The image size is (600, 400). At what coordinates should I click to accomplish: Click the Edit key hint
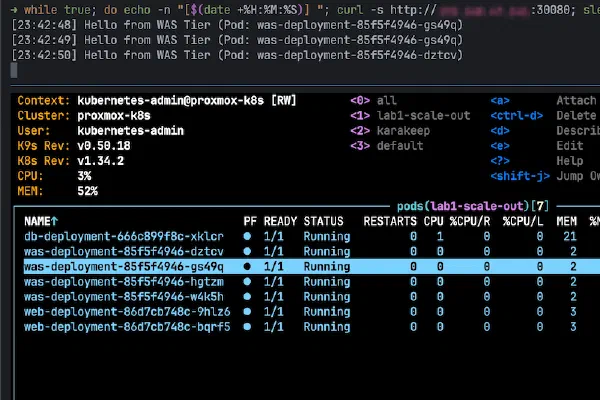[x=570, y=146]
